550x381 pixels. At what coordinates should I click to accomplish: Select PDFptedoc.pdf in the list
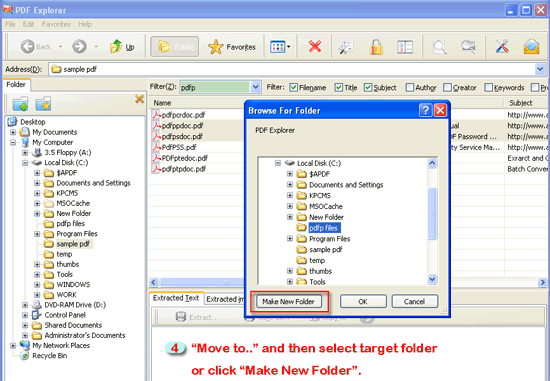(x=185, y=158)
